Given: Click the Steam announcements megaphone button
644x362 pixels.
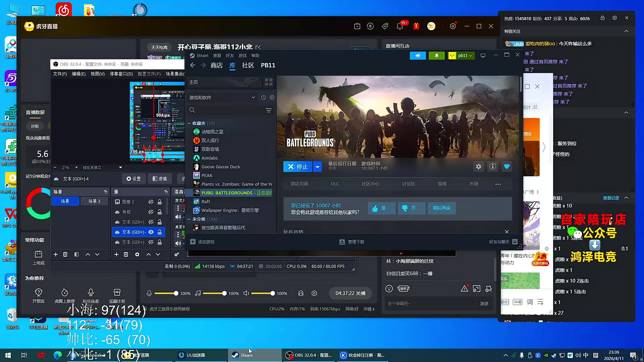Looking at the screenshot, I should [x=418, y=56].
